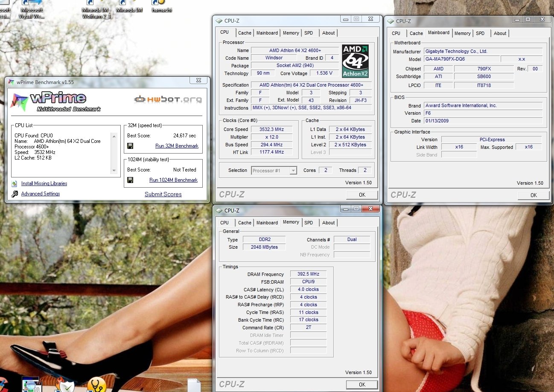Click the floppy save icon under 1024M test
The width and height of the screenshot is (554, 392).
tap(130, 180)
